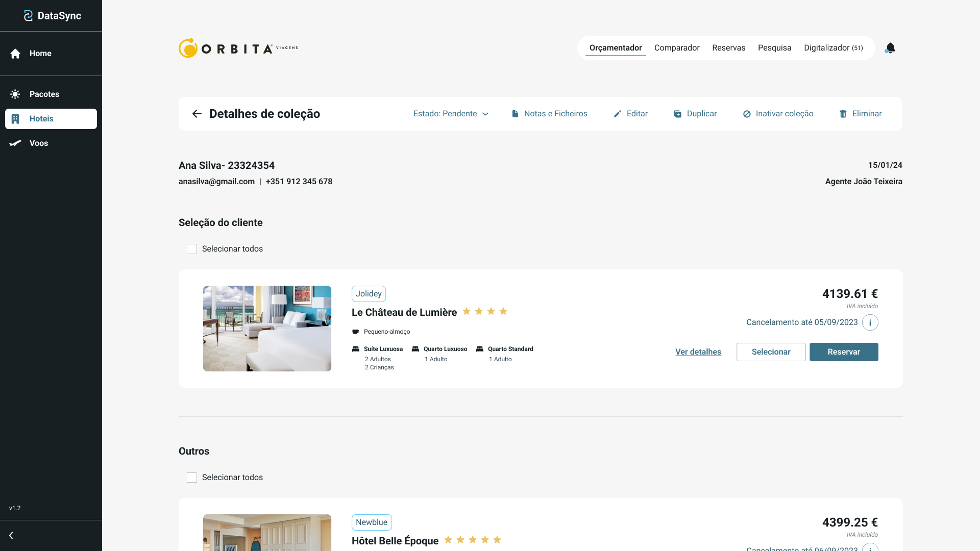Open the Digitalizador tab

pos(833,48)
